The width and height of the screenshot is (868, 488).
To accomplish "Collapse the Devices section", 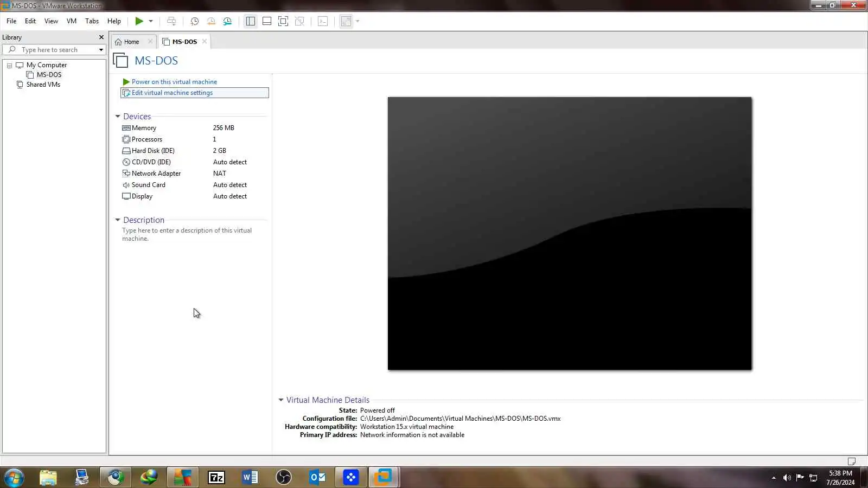I will click(118, 117).
